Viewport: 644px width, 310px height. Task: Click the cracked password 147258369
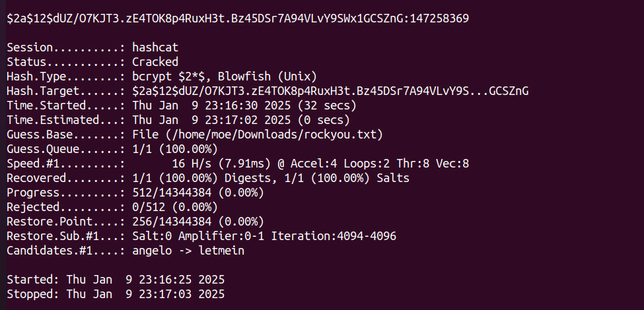pos(439,18)
